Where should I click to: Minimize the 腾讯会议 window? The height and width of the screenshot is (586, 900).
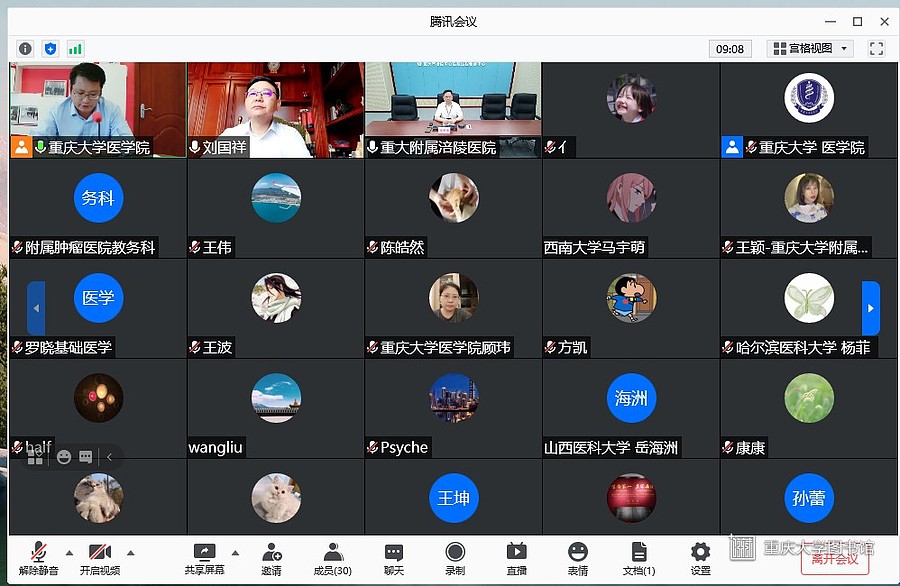click(831, 22)
